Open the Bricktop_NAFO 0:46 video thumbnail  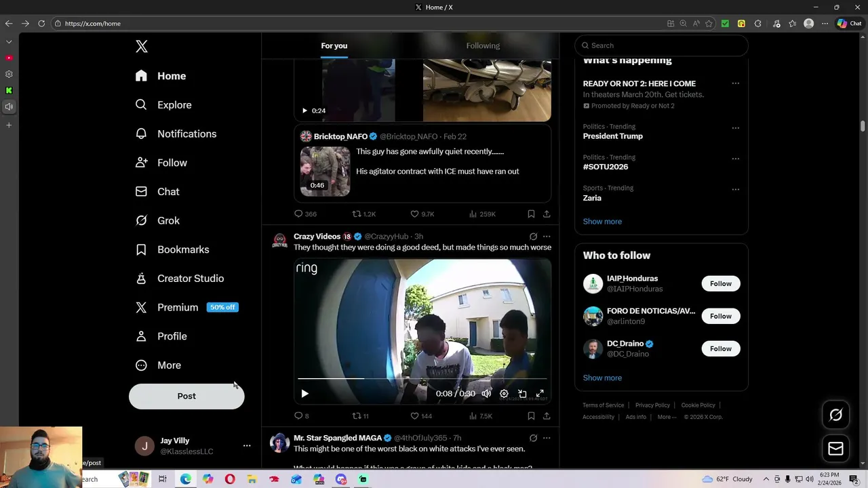point(325,171)
